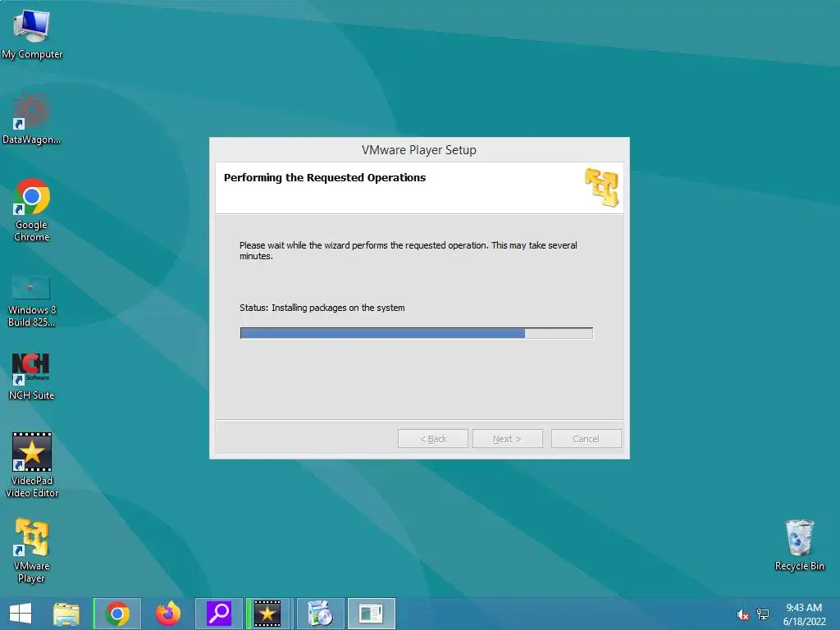
Task: Click the Back button in setup
Action: [433, 439]
